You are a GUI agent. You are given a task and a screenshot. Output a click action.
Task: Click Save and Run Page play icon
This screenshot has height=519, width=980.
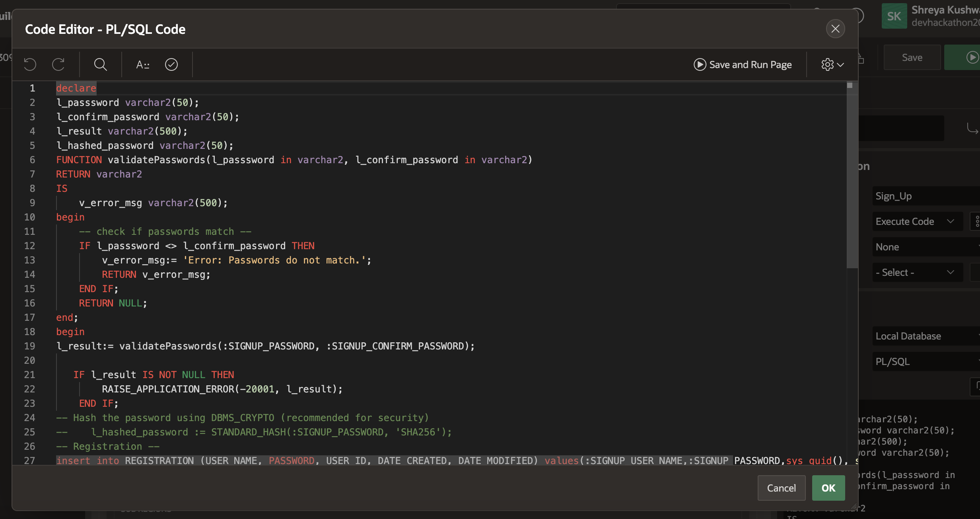click(700, 64)
